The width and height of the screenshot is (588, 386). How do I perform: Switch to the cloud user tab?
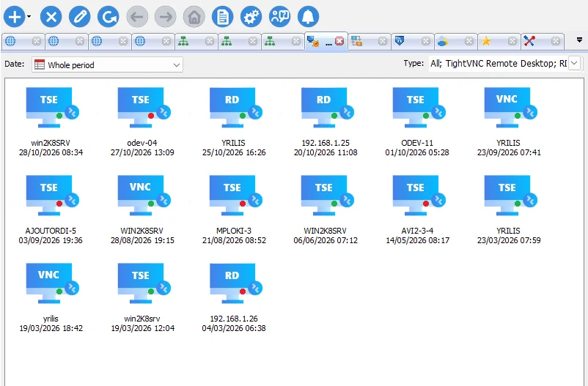(x=443, y=41)
